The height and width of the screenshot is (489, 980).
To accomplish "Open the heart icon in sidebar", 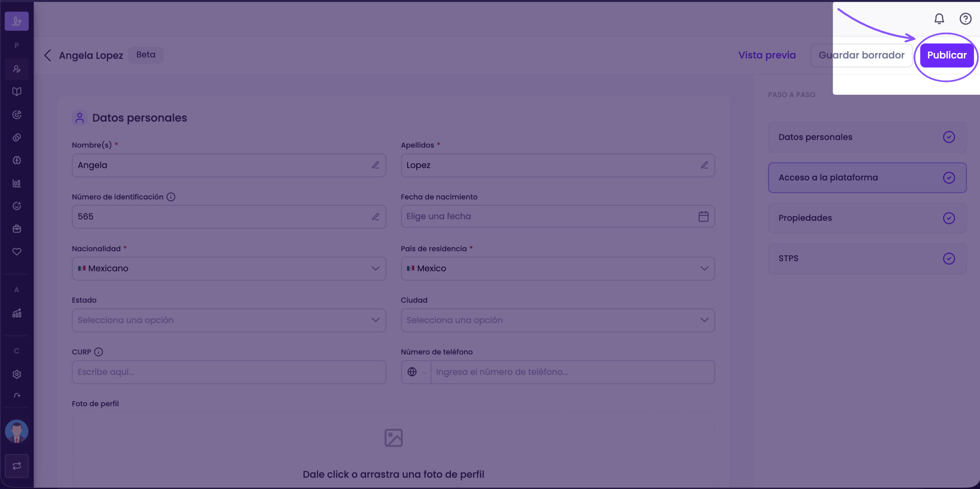I will (x=17, y=251).
